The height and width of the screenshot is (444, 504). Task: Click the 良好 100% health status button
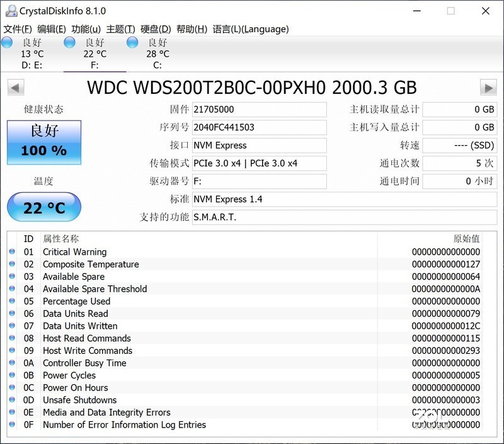[x=44, y=143]
